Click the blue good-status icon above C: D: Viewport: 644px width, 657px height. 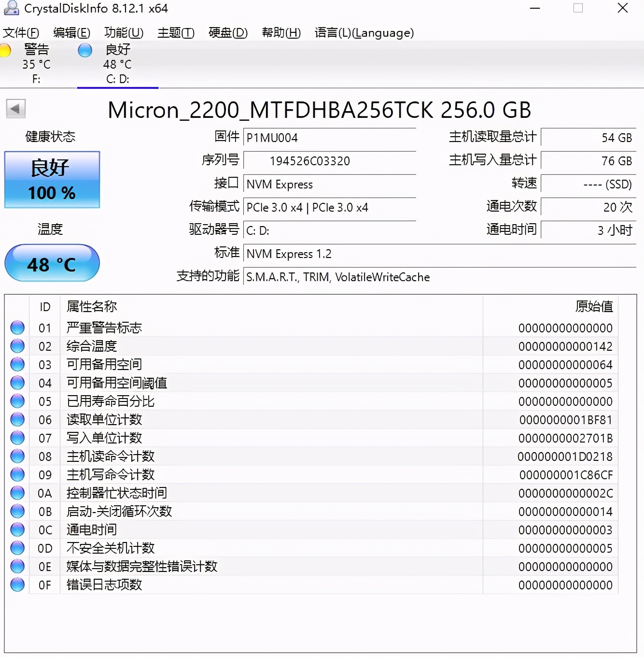(x=85, y=50)
